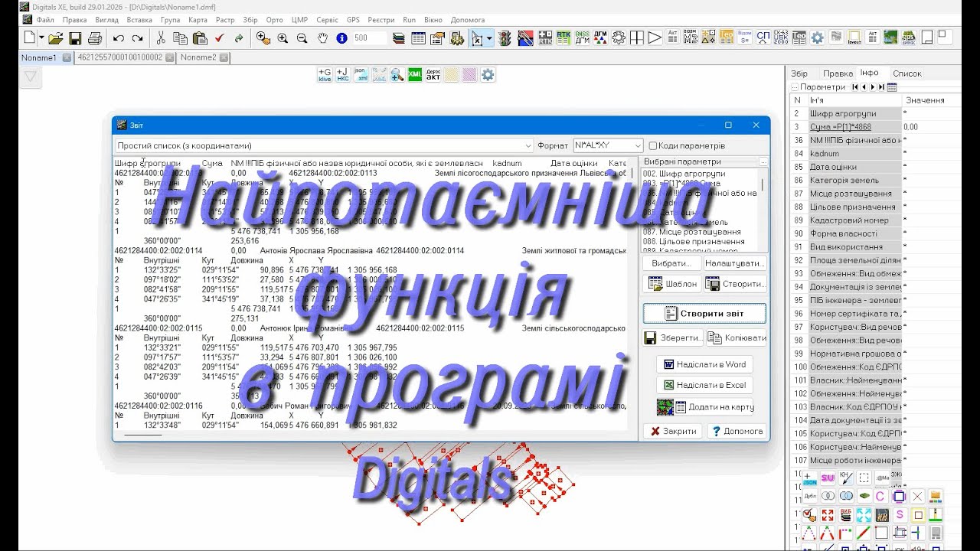Open the Реєстри menu
Screen dimensions: 980x551
click(x=381, y=20)
